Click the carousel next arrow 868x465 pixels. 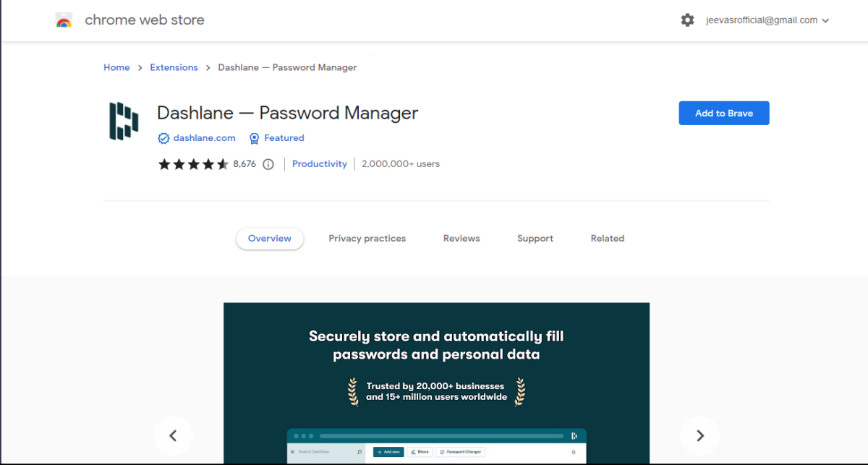pos(699,435)
